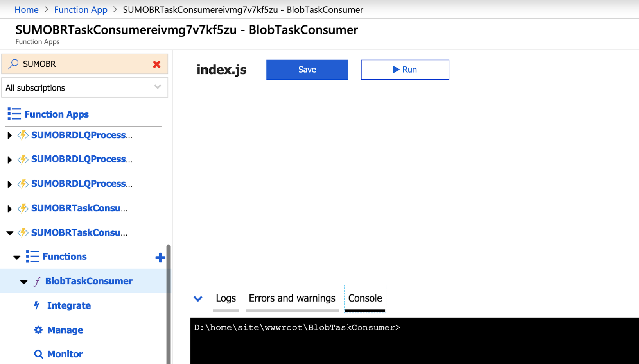This screenshot has height=364, width=639.
Task: Switch to the Logs tab
Action: click(x=226, y=298)
